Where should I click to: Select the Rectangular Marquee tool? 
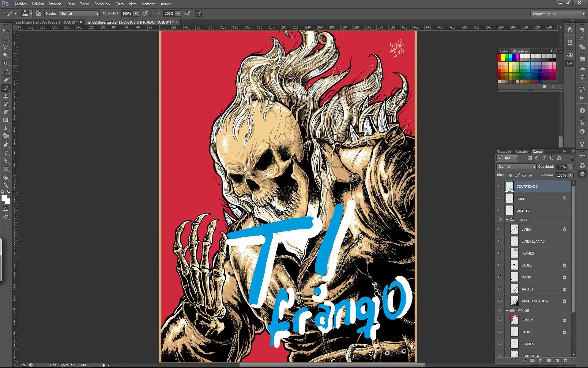pyautogui.click(x=6, y=39)
